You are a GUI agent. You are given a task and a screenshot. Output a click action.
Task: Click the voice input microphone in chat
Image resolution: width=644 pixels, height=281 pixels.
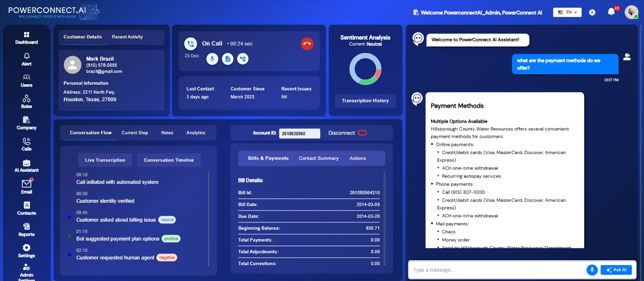coord(592,270)
